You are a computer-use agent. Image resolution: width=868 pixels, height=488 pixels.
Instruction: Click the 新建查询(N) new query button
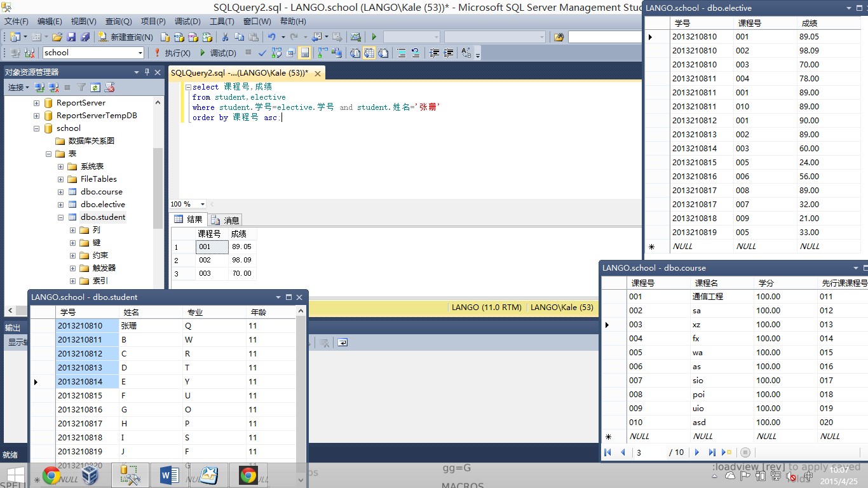point(125,37)
